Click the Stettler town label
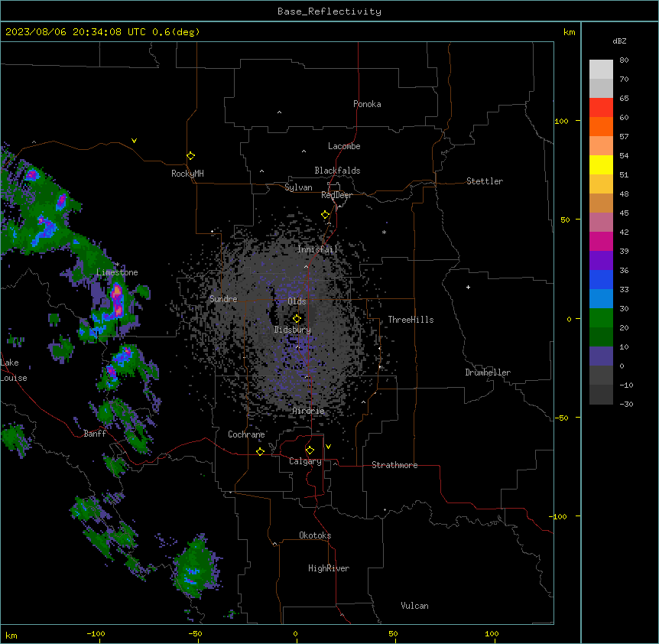This screenshot has height=644, width=659. (485, 181)
